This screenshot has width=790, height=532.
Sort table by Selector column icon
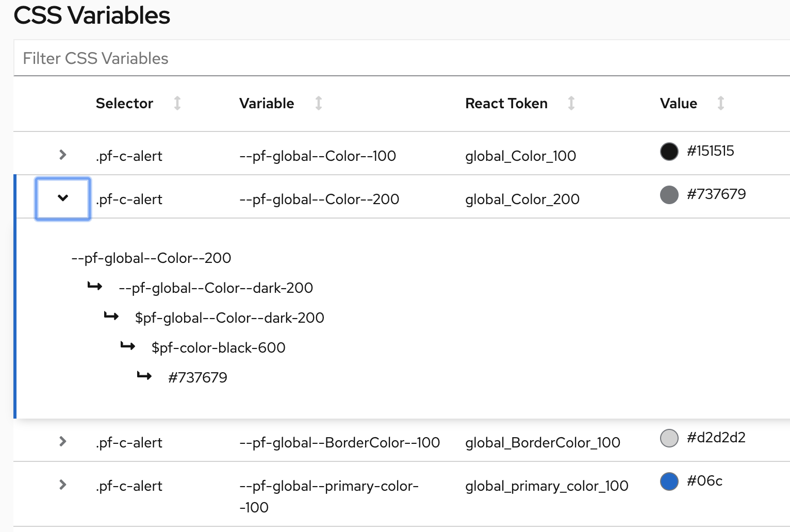tap(177, 104)
